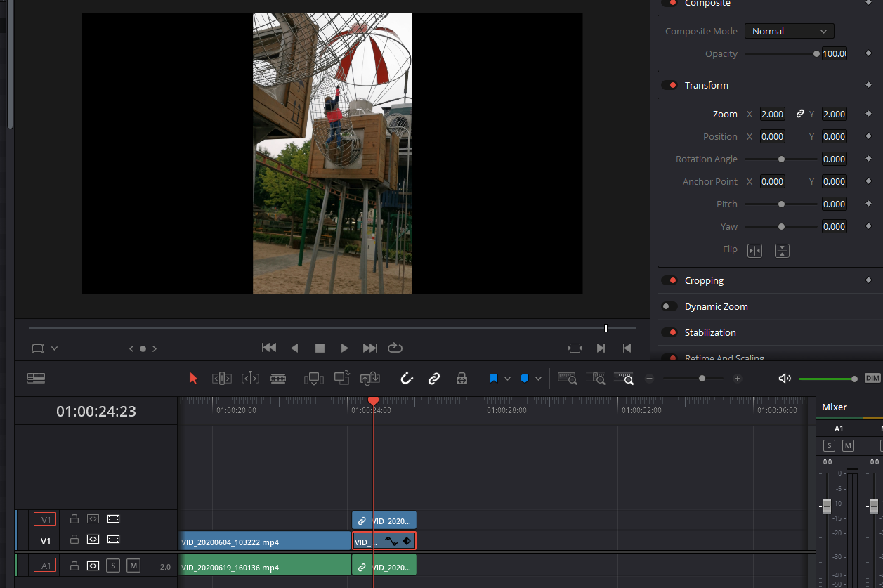Click the DIM audio button
The height and width of the screenshot is (588, 883).
(x=872, y=378)
